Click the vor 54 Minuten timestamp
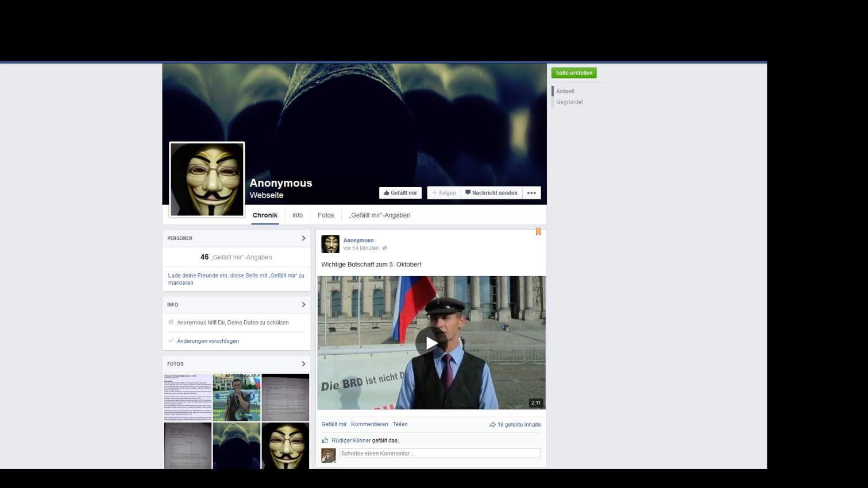 (361, 248)
